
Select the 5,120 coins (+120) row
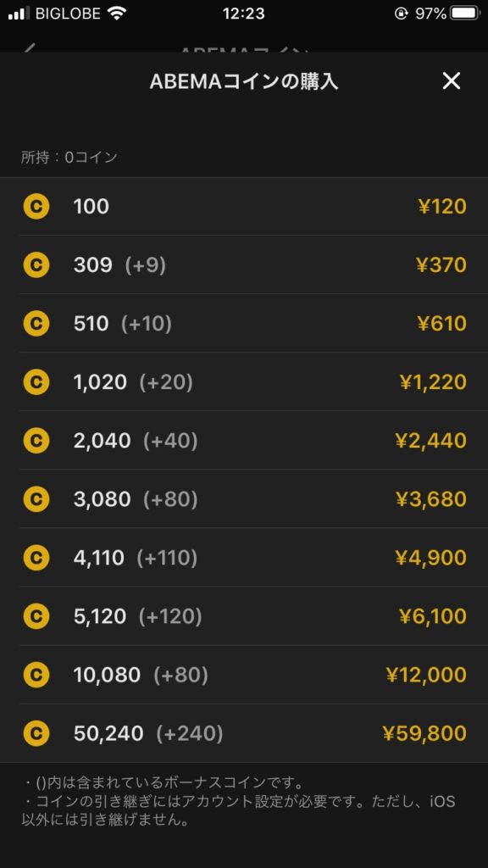point(244,616)
